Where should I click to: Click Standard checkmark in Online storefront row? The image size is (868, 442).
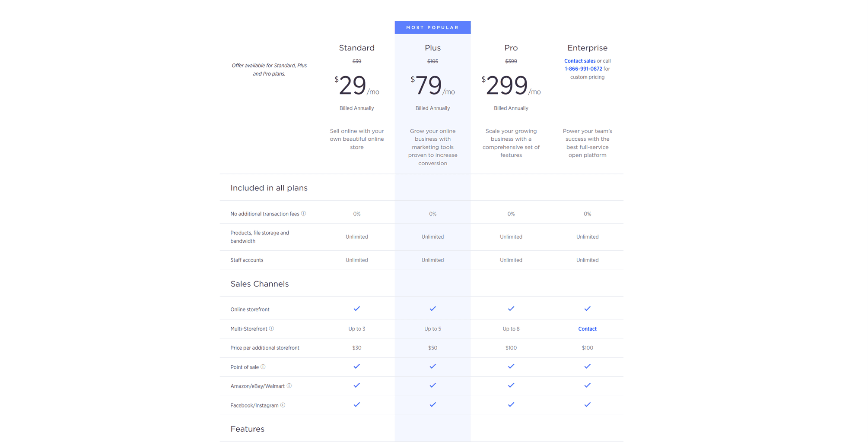pos(357,309)
